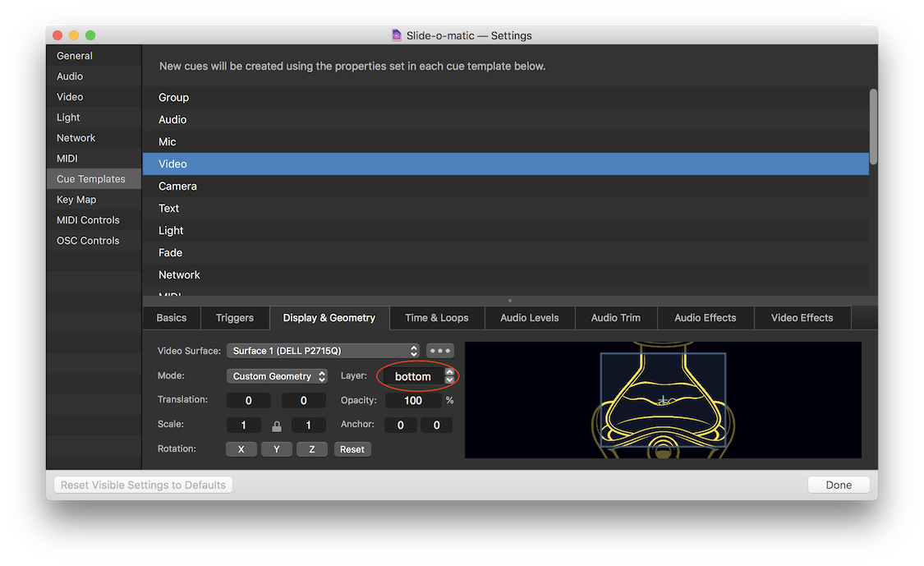Click the Slide-o-matic title bar document icon

point(397,35)
